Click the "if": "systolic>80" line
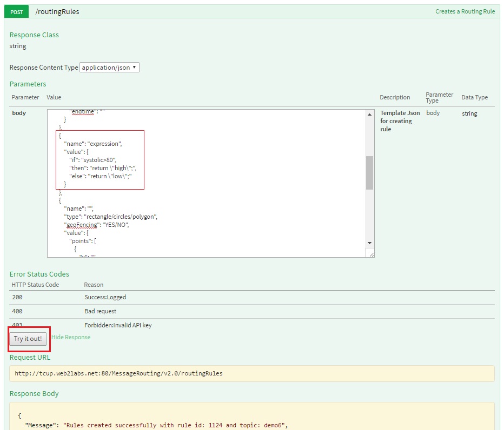 click(x=92, y=160)
